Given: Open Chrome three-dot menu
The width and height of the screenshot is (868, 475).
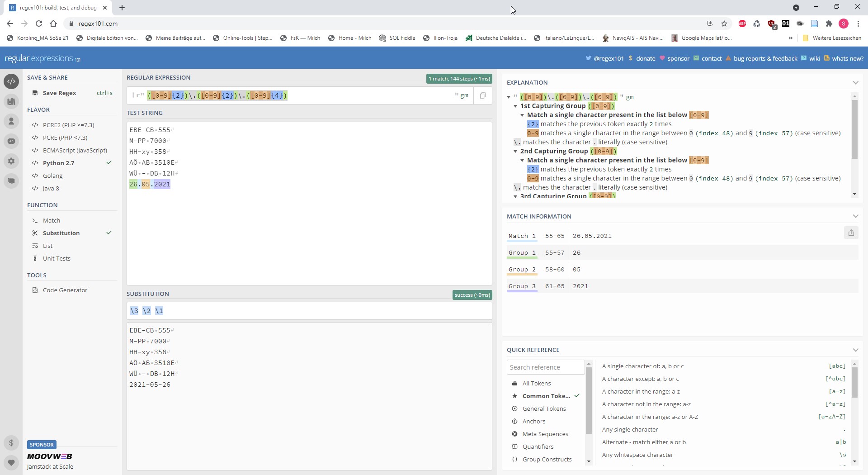Looking at the screenshot, I should point(859,24).
